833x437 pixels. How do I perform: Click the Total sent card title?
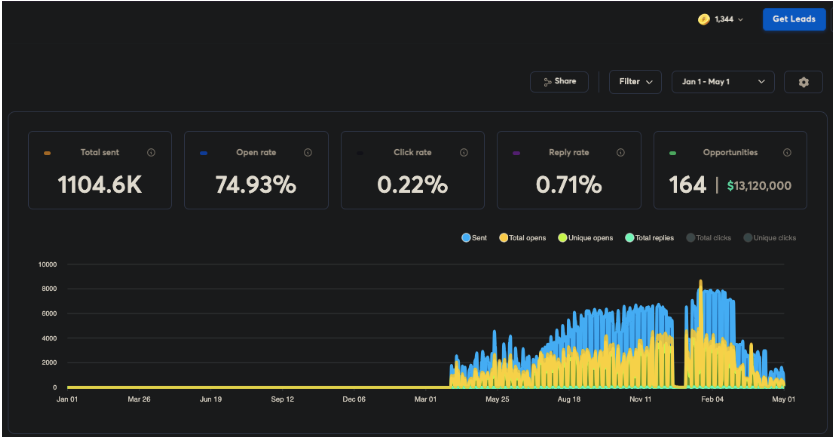coord(100,152)
